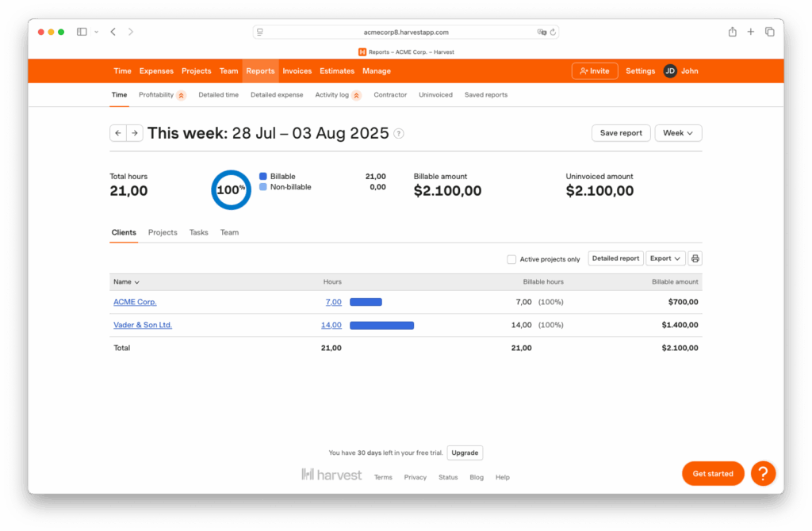Open Saved reports
Viewport: 812px width, 531px height.
[486, 95]
